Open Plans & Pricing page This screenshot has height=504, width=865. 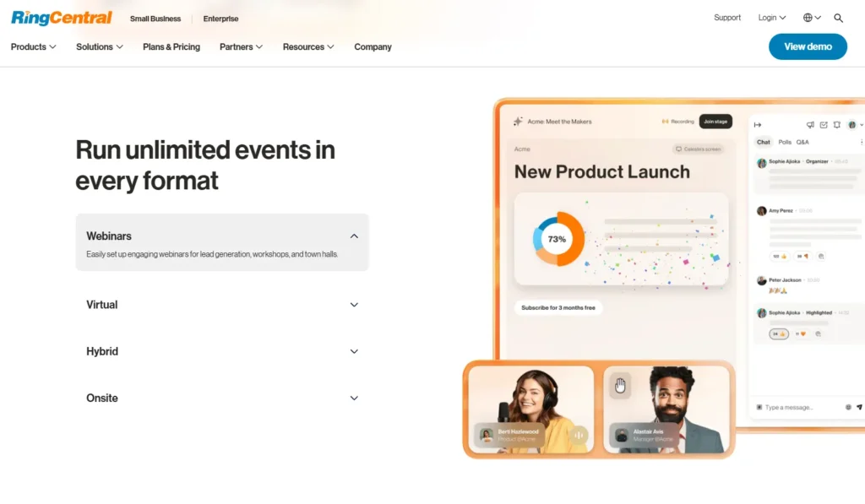pyautogui.click(x=171, y=47)
